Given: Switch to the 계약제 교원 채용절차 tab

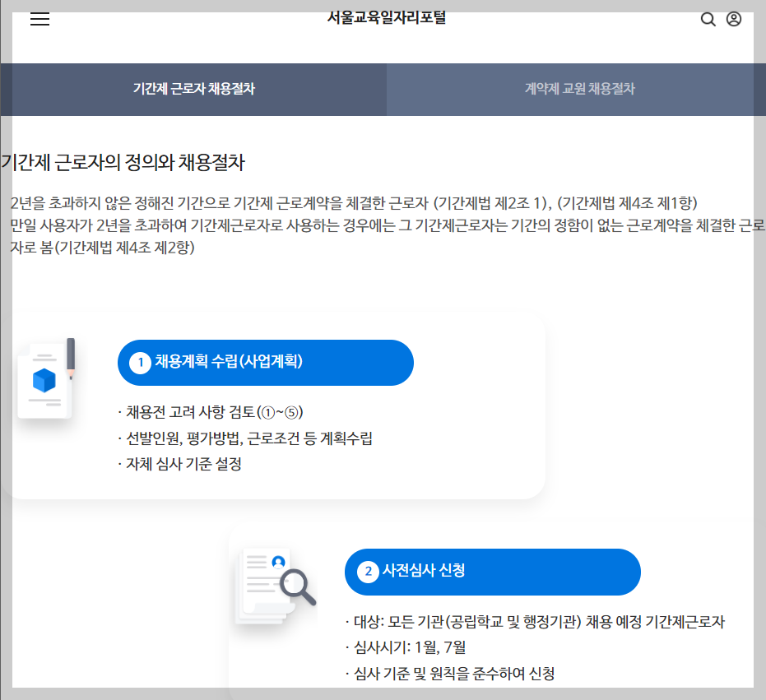Looking at the screenshot, I should point(579,89).
